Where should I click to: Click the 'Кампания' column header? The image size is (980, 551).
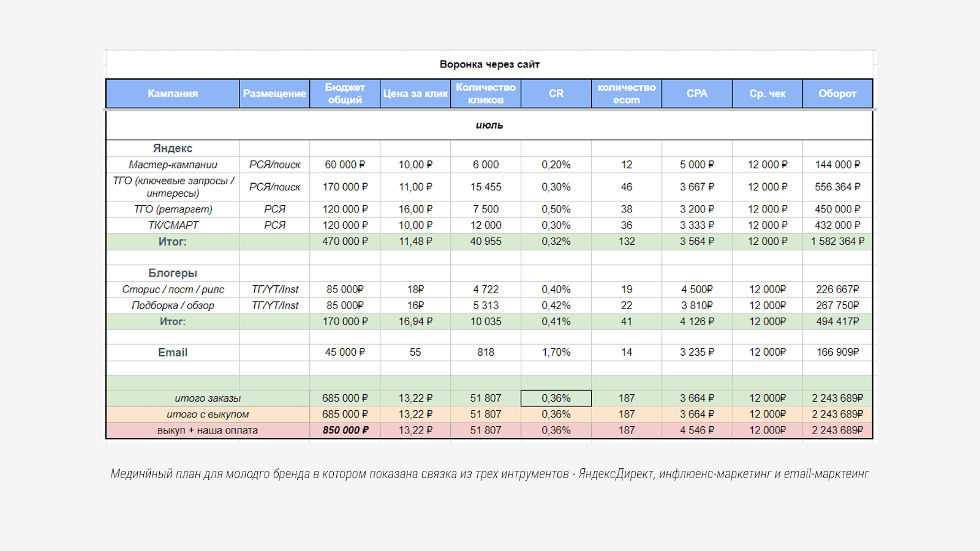click(173, 94)
